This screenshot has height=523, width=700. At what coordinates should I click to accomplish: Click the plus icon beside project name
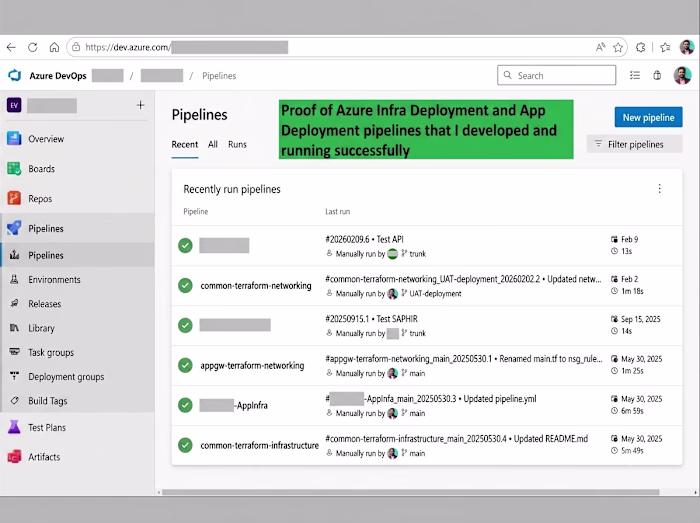pyautogui.click(x=141, y=105)
